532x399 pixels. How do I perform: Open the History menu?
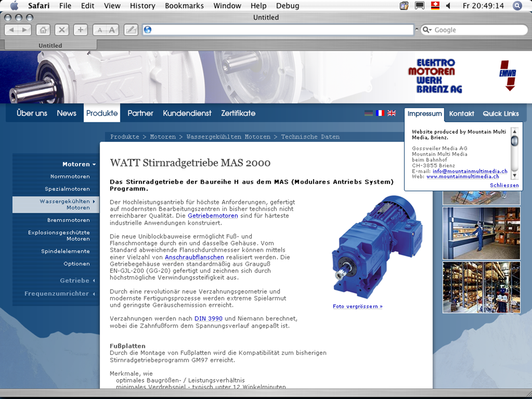143,6
